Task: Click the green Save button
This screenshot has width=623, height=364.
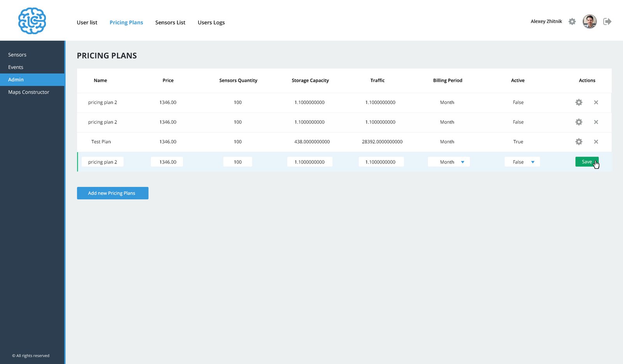Action: point(587,162)
